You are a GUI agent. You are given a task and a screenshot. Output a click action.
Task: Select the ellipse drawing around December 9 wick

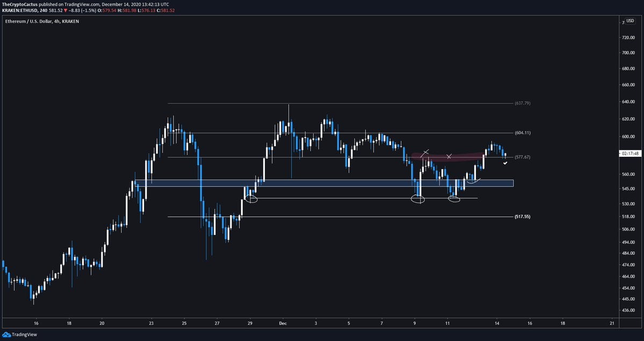(x=418, y=199)
